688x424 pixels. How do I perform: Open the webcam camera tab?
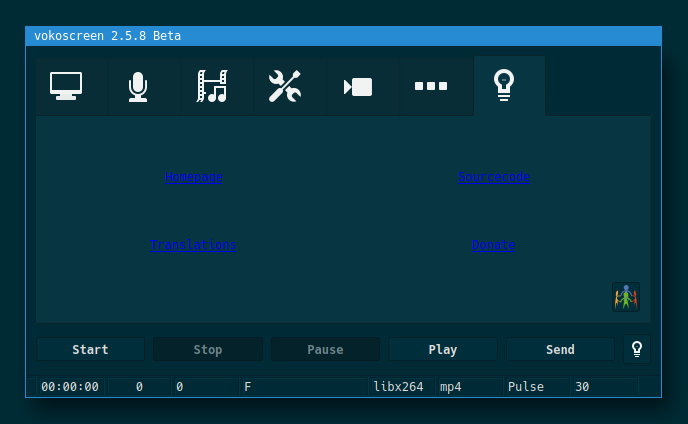tap(358, 87)
